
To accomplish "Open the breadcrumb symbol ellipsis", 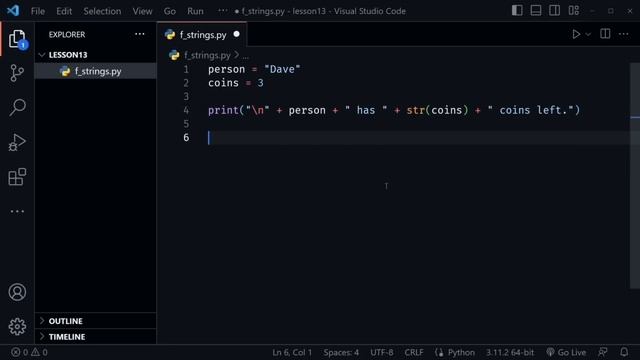I will (245, 56).
